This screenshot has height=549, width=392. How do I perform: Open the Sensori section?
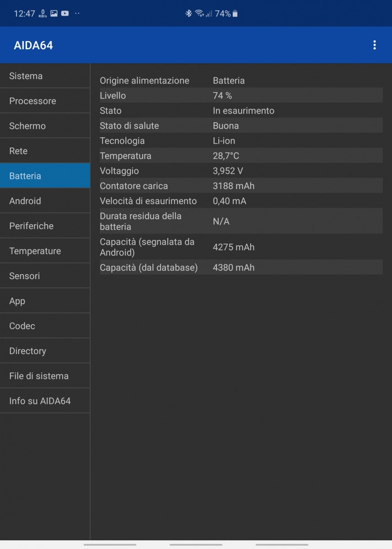pos(45,276)
